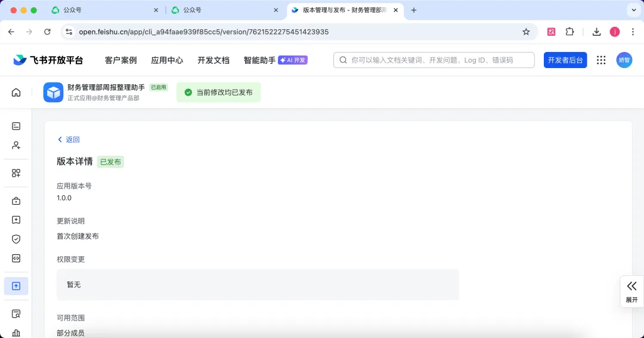Viewport: 644px width, 338px height.
Task: Click the 已发布 badge next to 版本详情
Action: (110, 162)
